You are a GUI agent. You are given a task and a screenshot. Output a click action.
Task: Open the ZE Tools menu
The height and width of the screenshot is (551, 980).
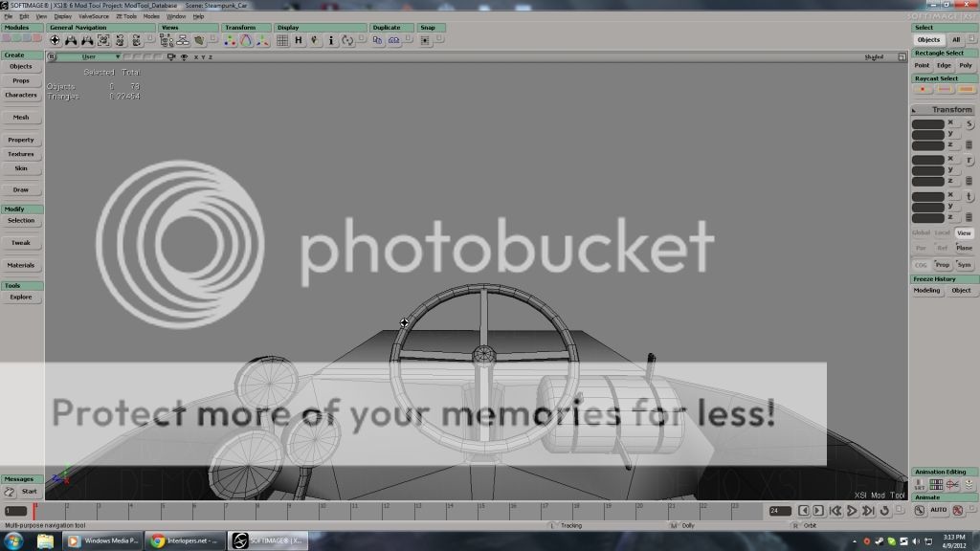125,16
